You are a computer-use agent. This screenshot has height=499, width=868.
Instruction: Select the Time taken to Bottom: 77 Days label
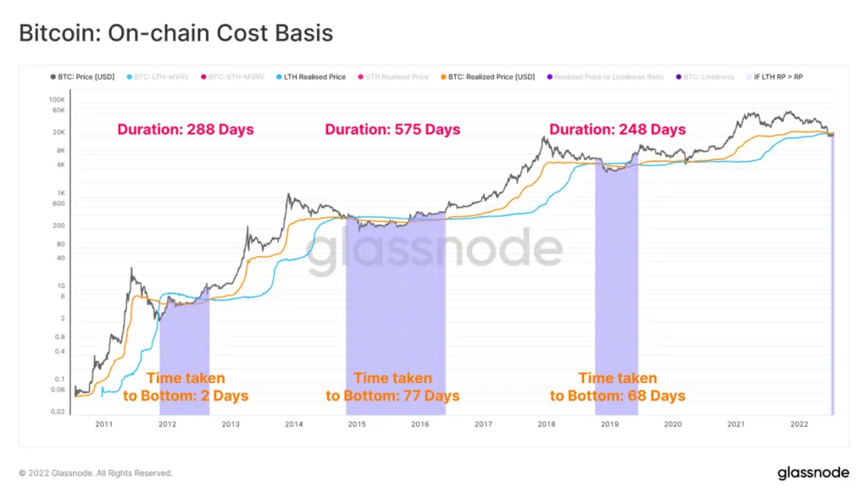click(x=392, y=386)
